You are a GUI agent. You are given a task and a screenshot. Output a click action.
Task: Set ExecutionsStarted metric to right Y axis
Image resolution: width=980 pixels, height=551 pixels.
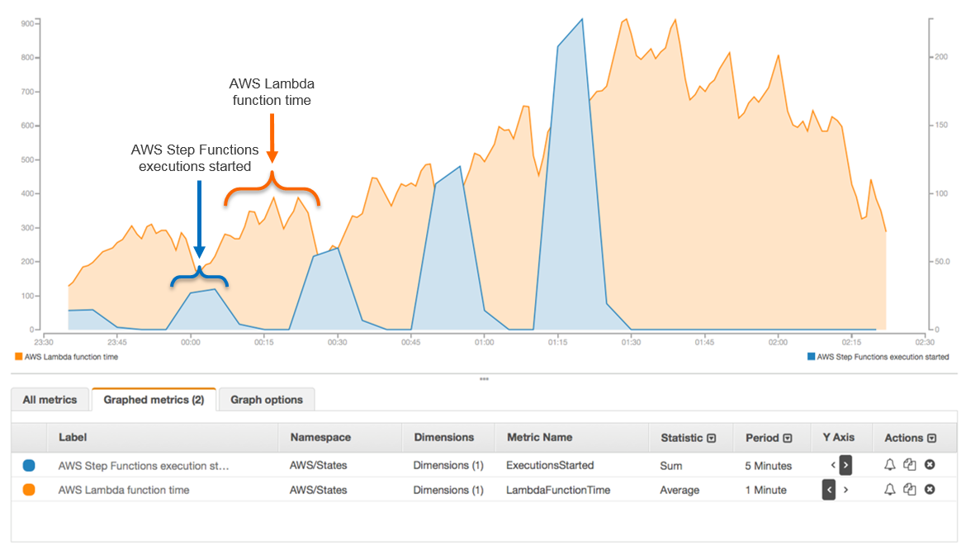[x=845, y=465]
